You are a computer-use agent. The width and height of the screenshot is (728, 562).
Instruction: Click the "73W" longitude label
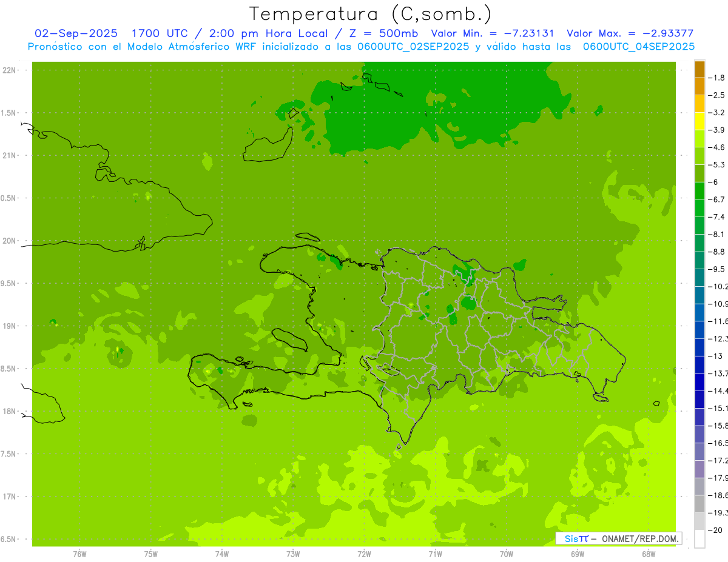click(293, 554)
